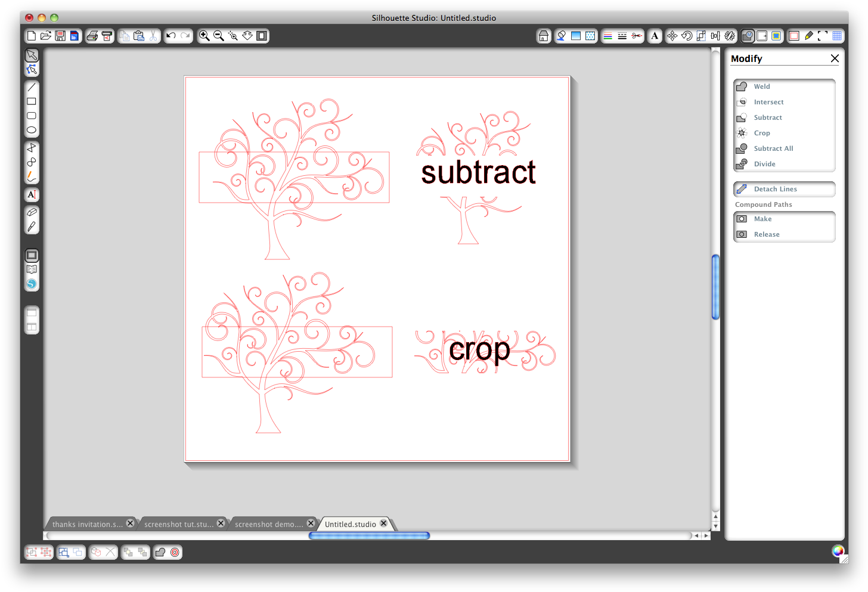Open the line color panel

607,36
